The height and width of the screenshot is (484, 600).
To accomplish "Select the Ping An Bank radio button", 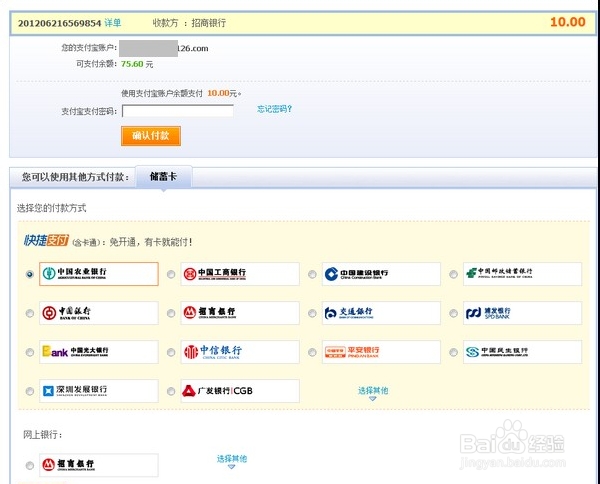I will 312,352.
